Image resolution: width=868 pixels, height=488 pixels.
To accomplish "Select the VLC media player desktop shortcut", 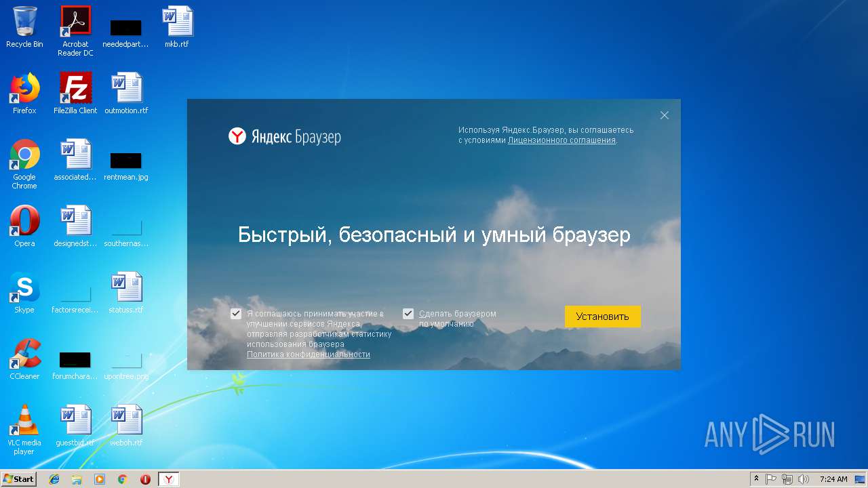I will tap(24, 430).
